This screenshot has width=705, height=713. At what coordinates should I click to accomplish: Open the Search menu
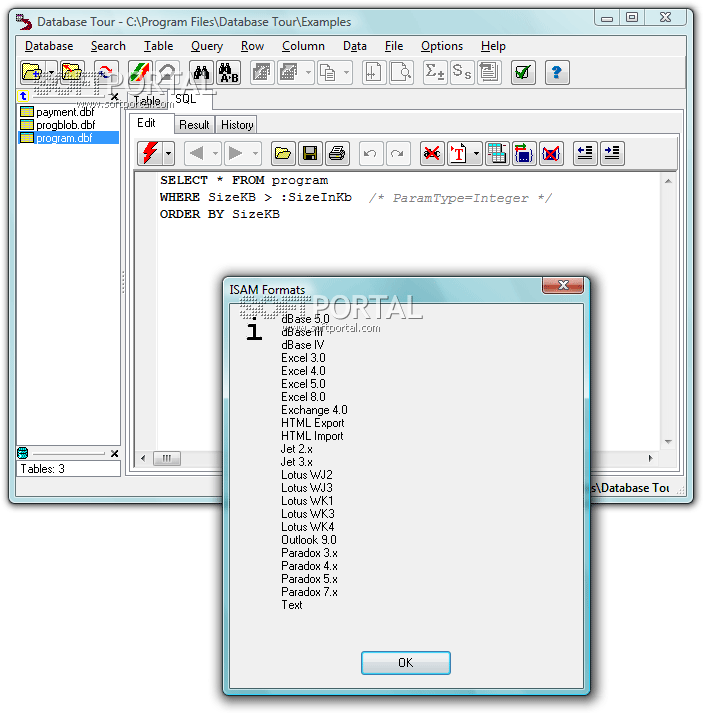point(108,46)
